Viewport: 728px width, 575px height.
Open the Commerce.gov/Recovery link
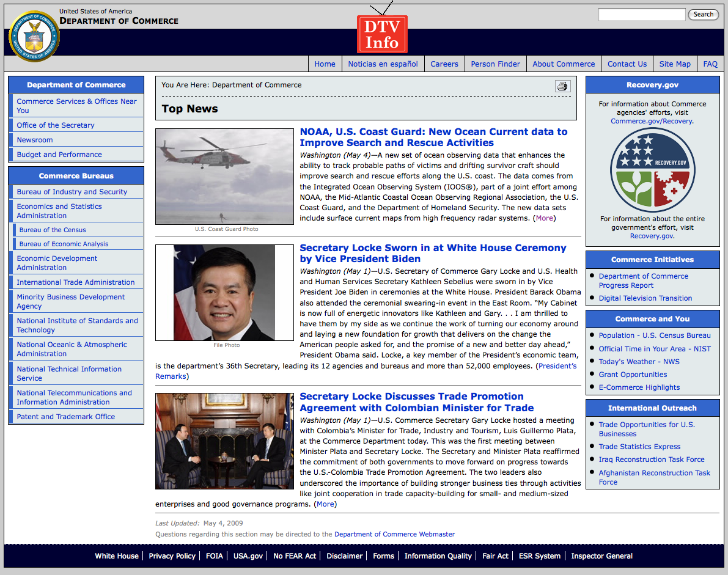(x=652, y=121)
